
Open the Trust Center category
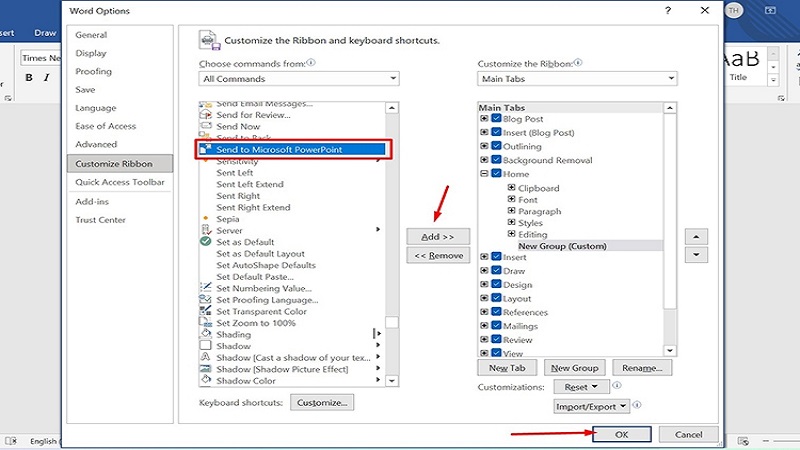point(101,220)
